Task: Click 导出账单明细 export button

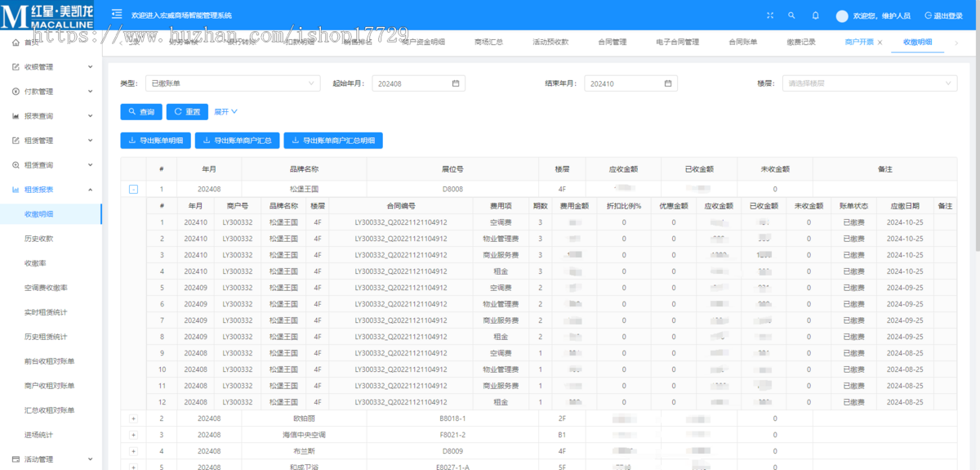Action: (x=156, y=141)
